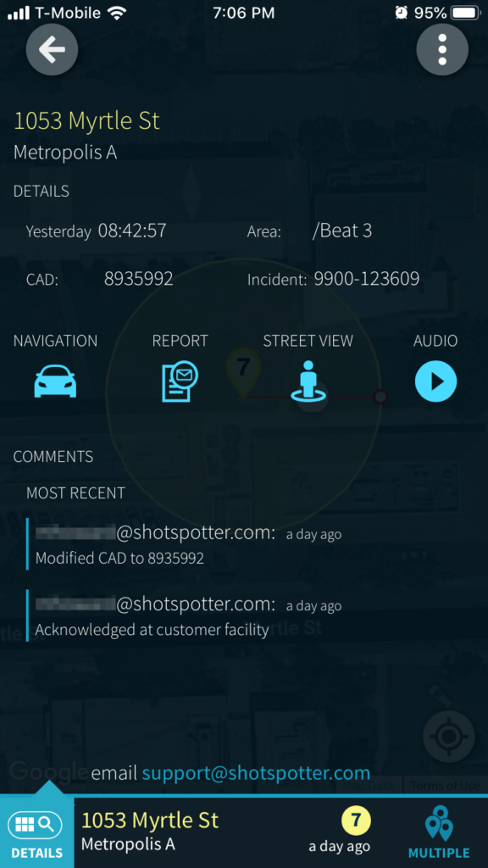Screen dimensions: 488x868
Task: Tap the Area /Beat 3 value
Action: (341, 231)
